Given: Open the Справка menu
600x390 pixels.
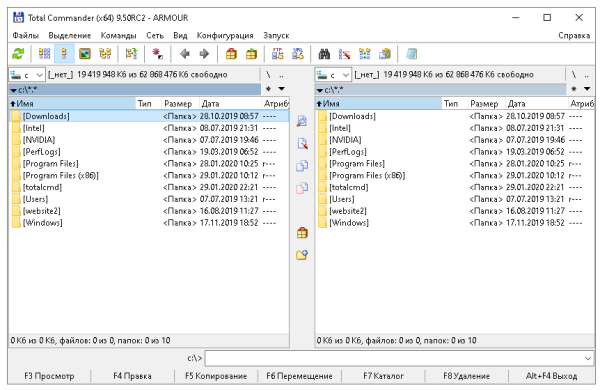Looking at the screenshot, I should point(574,36).
